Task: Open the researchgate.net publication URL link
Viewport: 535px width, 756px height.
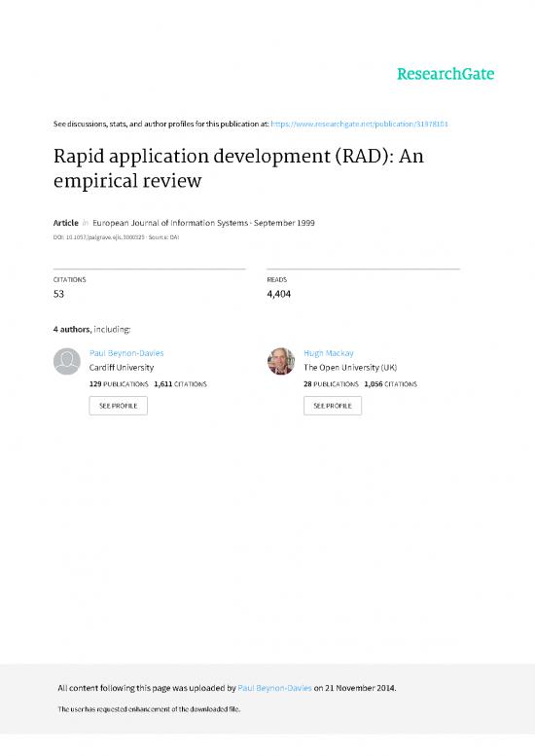Action: 360,124
